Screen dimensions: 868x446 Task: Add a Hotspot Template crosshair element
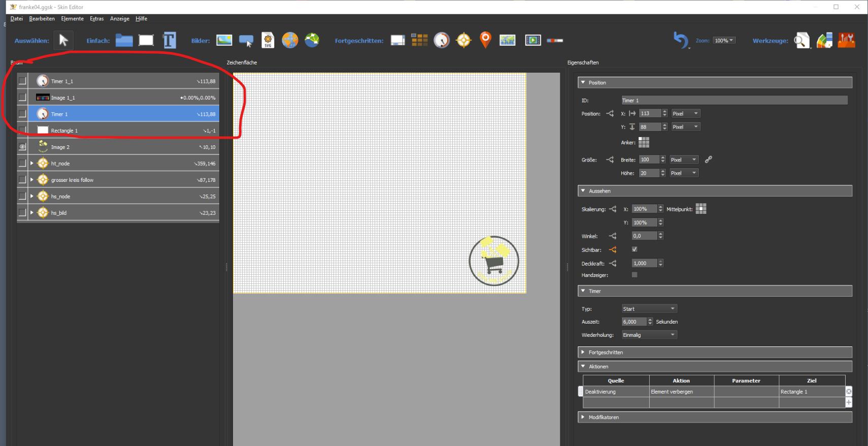(463, 40)
